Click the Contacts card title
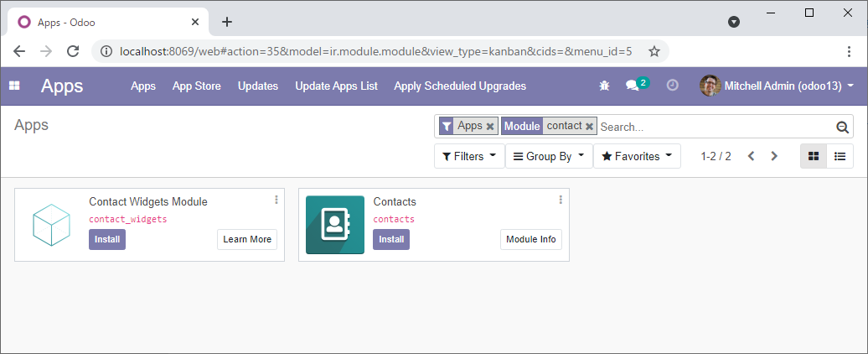868x354 pixels. pyautogui.click(x=395, y=201)
